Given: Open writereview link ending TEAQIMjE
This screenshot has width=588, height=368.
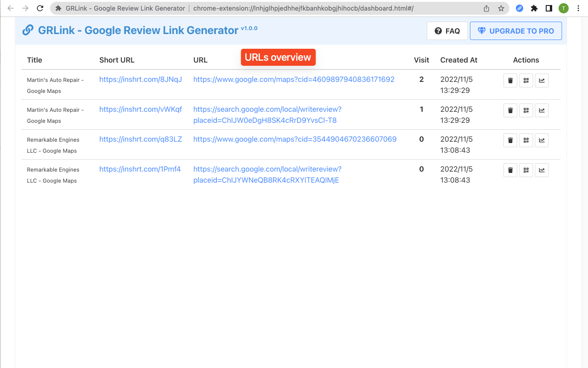Looking at the screenshot, I should (x=267, y=174).
